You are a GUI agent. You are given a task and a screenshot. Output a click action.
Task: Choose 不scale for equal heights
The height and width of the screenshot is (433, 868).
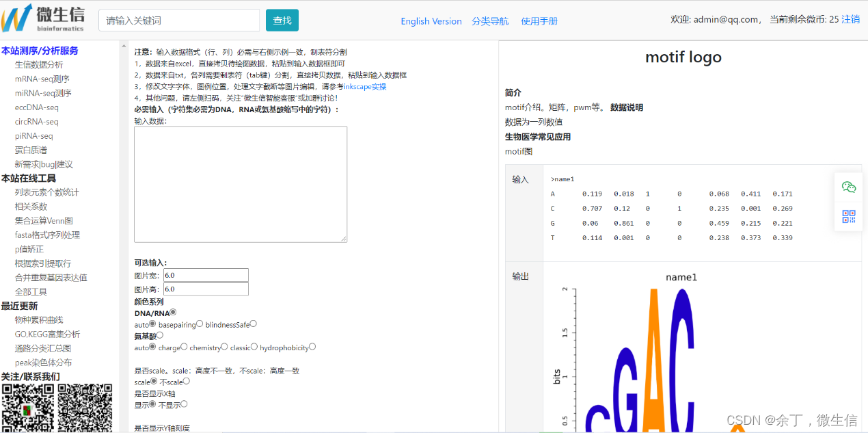186,382
